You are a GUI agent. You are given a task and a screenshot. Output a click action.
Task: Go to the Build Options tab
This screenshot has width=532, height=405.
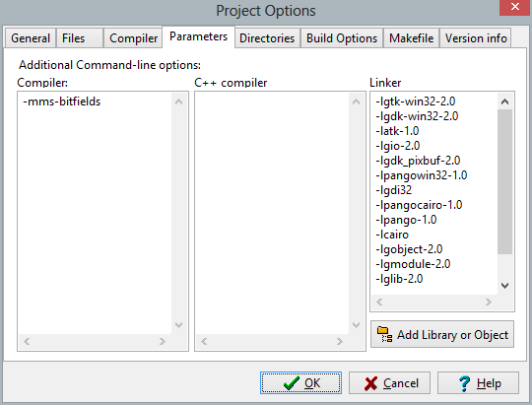[342, 38]
